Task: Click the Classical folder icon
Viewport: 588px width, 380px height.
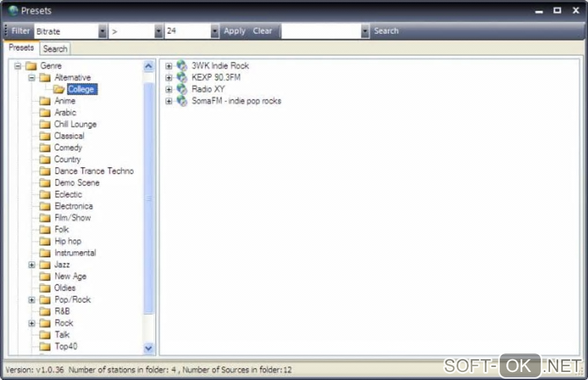Action: [x=45, y=136]
